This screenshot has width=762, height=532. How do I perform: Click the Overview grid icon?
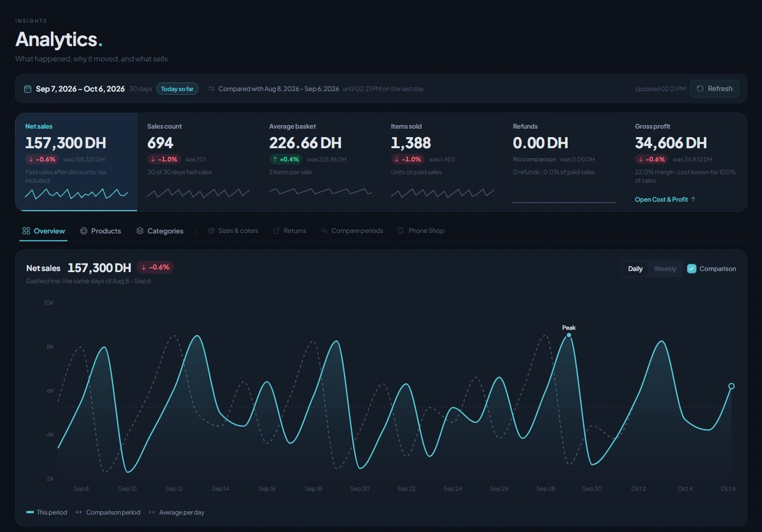26,231
